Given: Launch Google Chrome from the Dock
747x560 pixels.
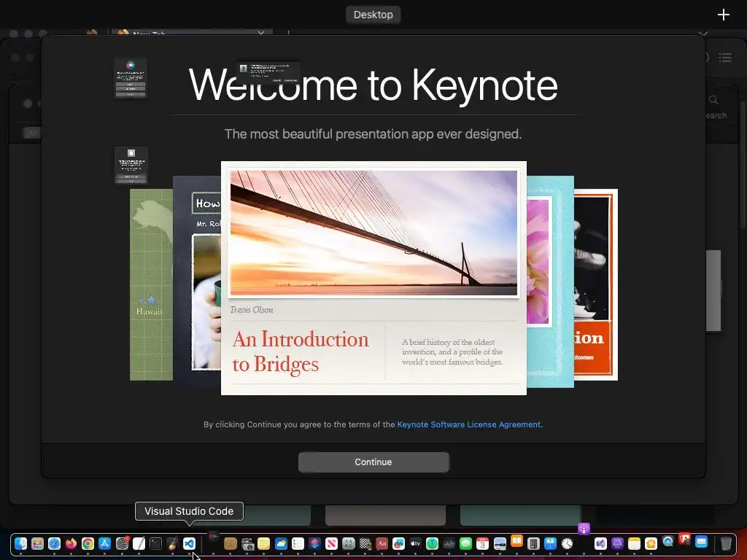Looking at the screenshot, I should click(x=88, y=543).
